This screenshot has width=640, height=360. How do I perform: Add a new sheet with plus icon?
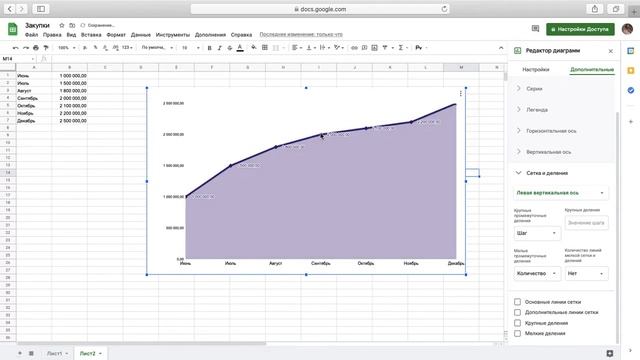(x=20, y=353)
